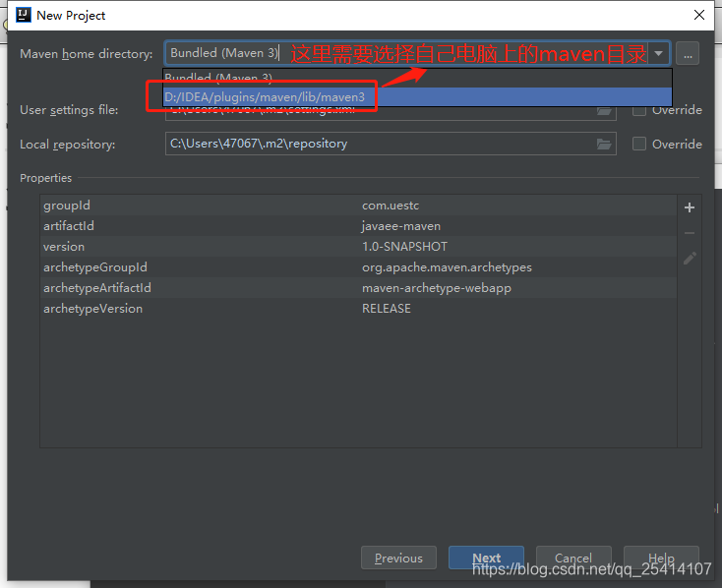The width and height of the screenshot is (722, 588).
Task: Toggle the User settings file Override checkbox
Action: pos(639,110)
